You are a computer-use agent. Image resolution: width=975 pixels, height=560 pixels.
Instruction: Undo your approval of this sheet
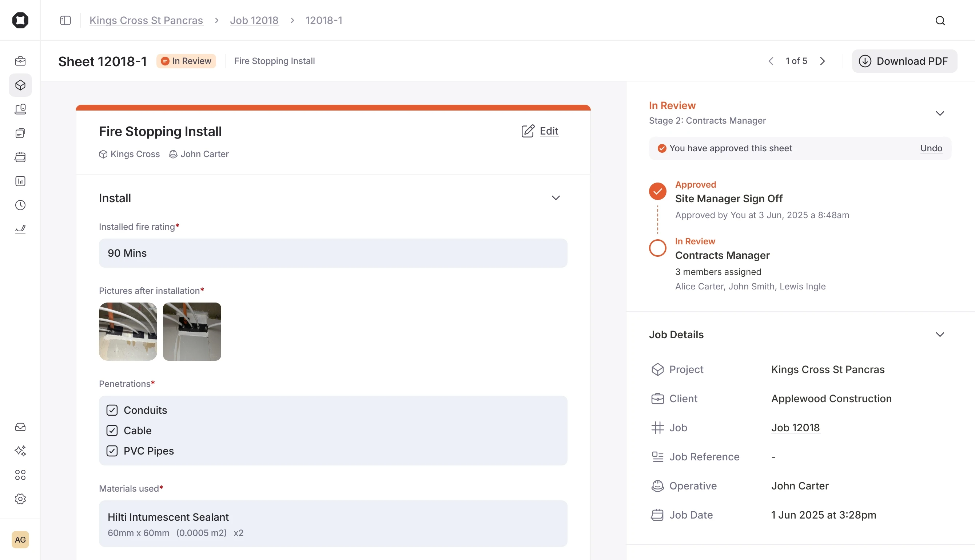tap(931, 148)
